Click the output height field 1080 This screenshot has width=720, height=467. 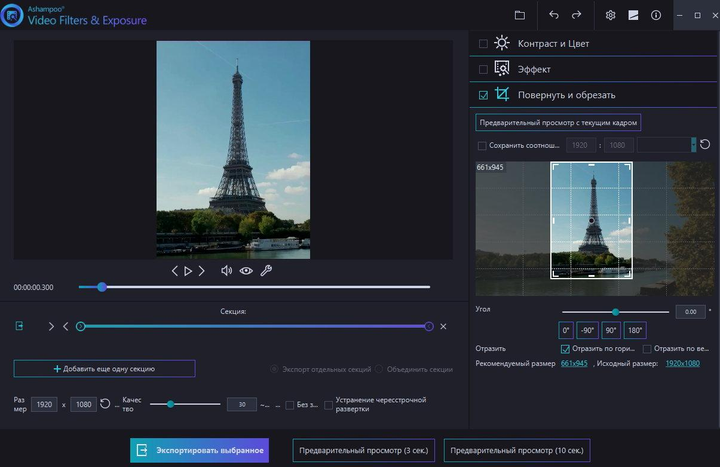click(x=84, y=405)
